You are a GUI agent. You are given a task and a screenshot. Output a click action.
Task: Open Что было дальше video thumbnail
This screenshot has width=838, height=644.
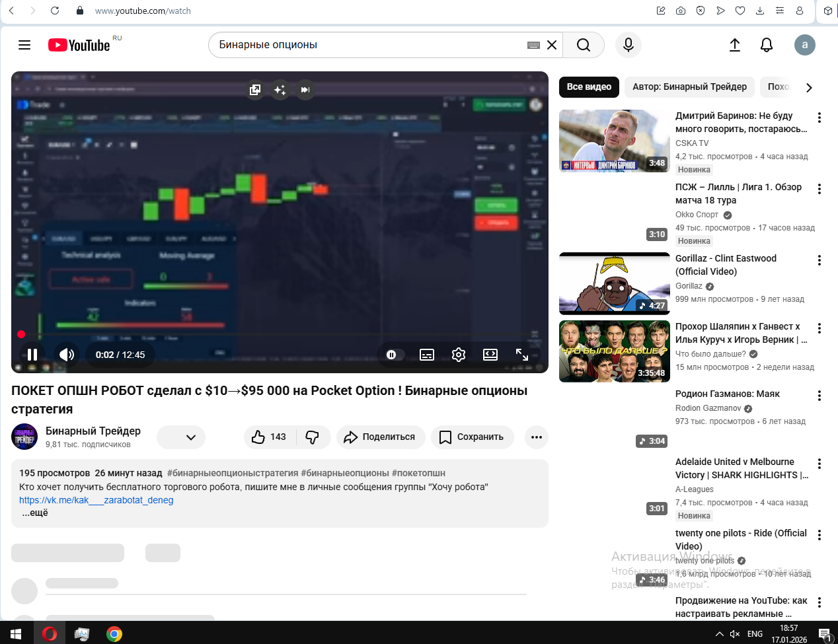(615, 351)
